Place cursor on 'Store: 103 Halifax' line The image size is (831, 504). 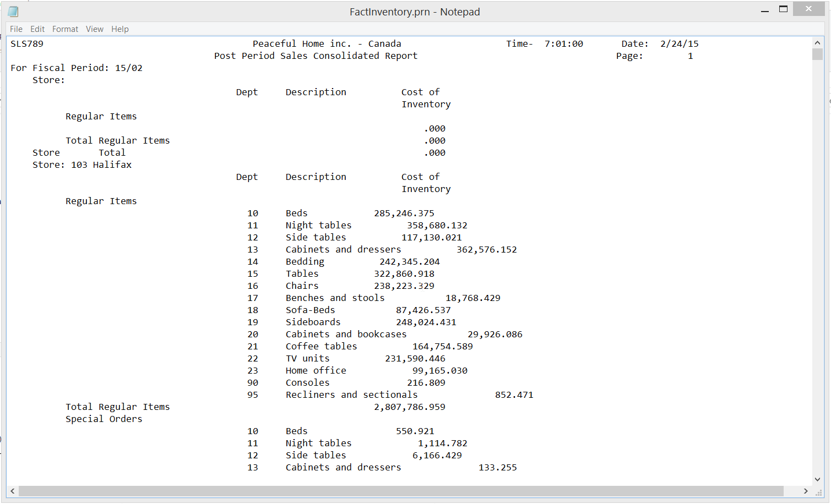point(82,165)
